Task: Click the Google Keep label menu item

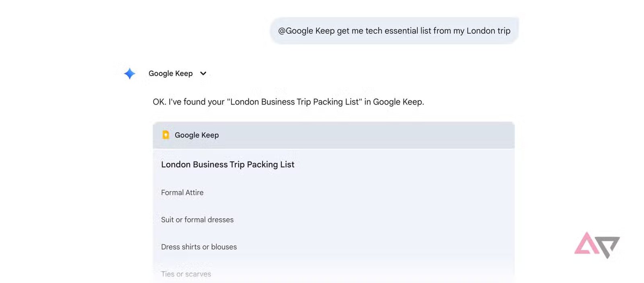Action: 170,73
